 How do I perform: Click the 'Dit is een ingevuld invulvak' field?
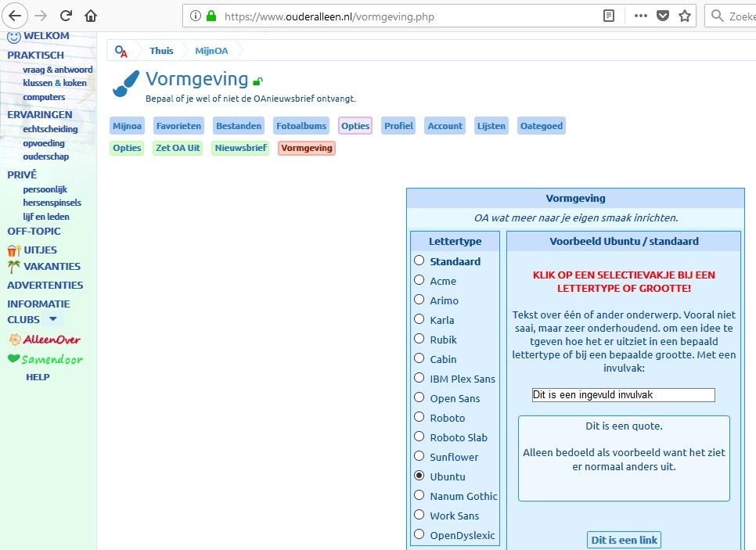pyautogui.click(x=623, y=395)
